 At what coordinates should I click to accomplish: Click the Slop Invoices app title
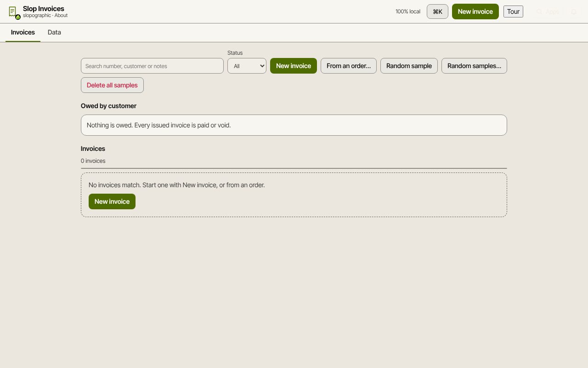point(44,8)
